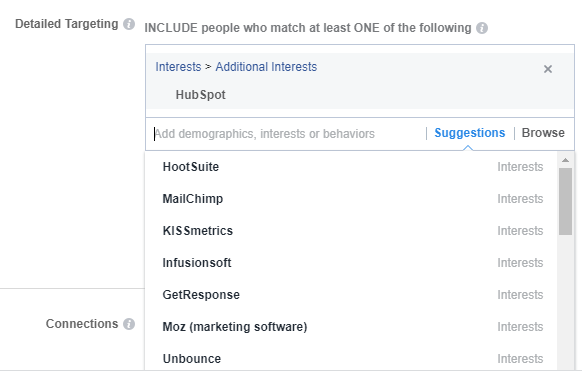Click scrollbar up arrow in suggestions list
This screenshot has height=391, width=582.
tap(565, 160)
